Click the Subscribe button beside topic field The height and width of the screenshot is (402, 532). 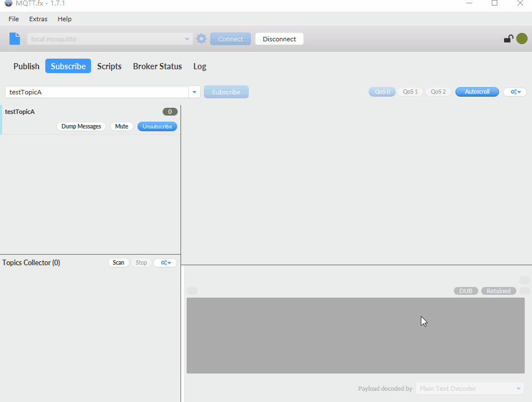(x=226, y=92)
